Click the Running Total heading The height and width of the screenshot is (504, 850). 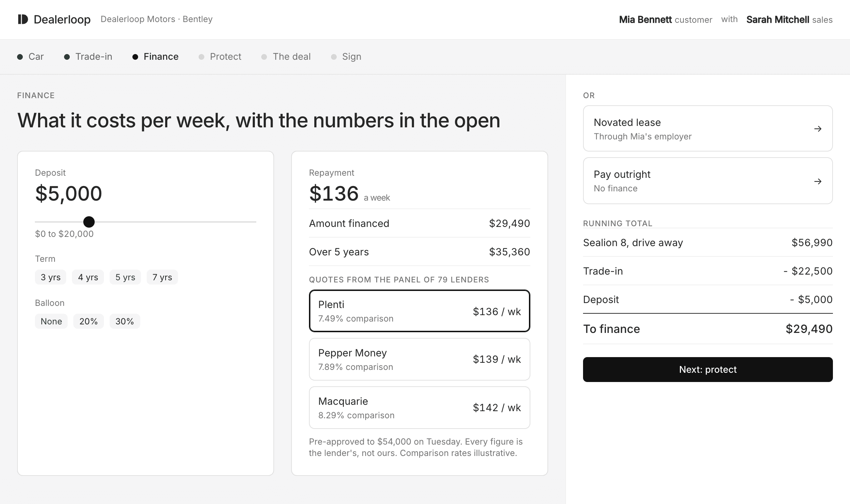click(618, 223)
